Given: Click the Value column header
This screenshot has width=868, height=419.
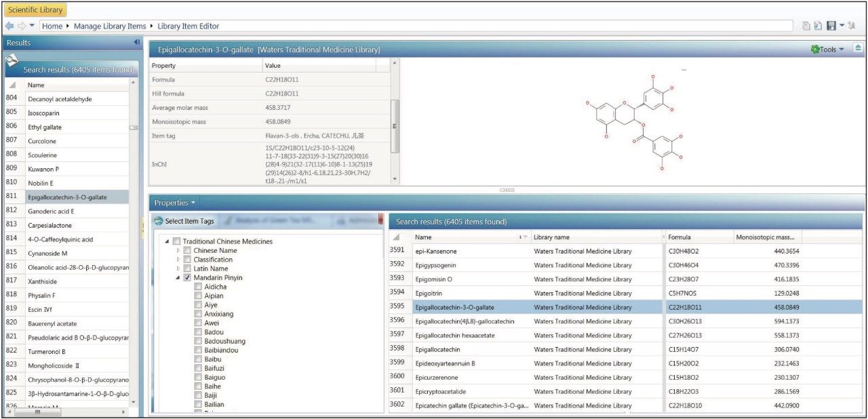Looking at the screenshot, I should tap(319, 66).
